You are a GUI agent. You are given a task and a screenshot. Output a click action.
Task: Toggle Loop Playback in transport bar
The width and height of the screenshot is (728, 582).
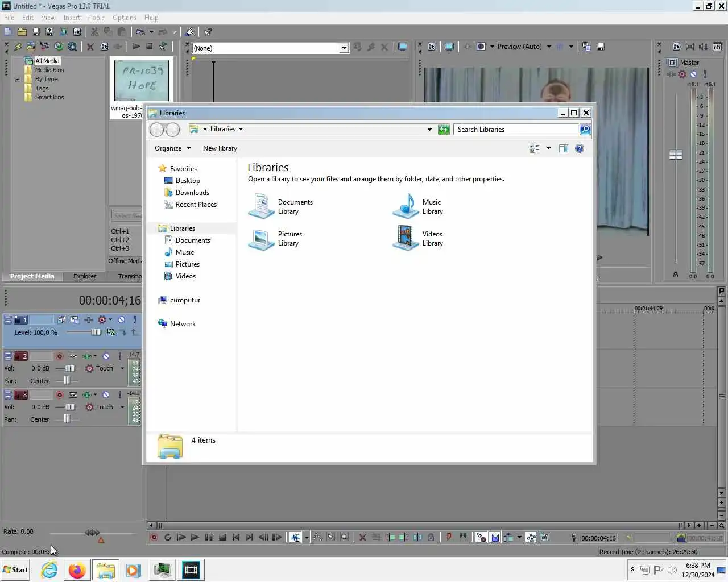pos(167,537)
